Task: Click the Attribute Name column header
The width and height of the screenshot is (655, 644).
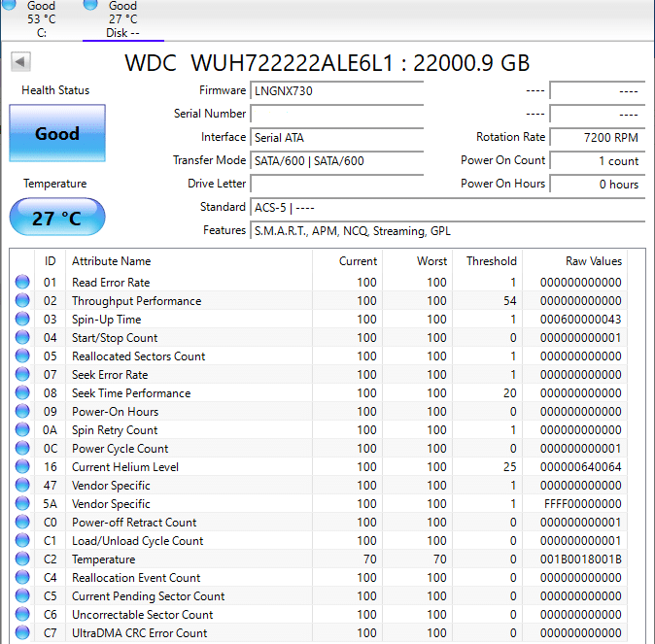Action: click(189, 261)
